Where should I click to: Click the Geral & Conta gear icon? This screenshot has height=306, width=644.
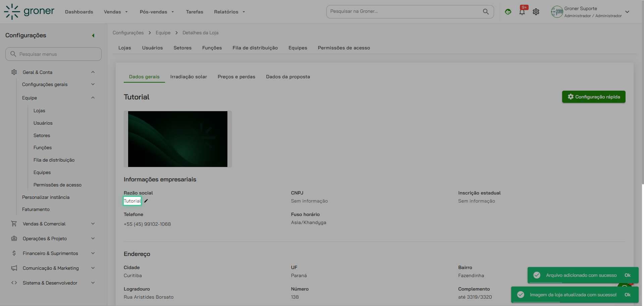14,72
